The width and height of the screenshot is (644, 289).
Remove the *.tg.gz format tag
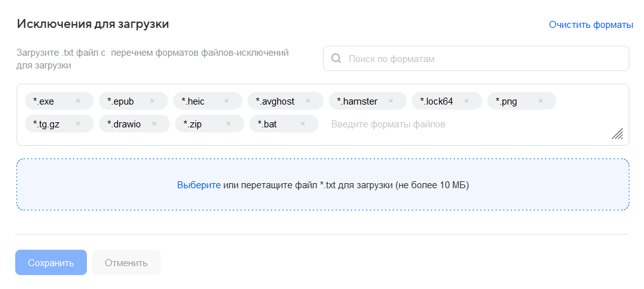(x=78, y=124)
